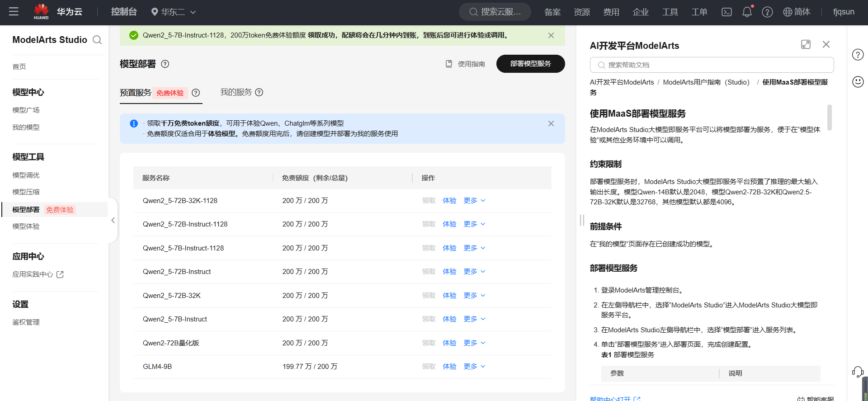This screenshot has height=401, width=868.
Task: Open the smiley feedback icon
Action: coord(858,82)
